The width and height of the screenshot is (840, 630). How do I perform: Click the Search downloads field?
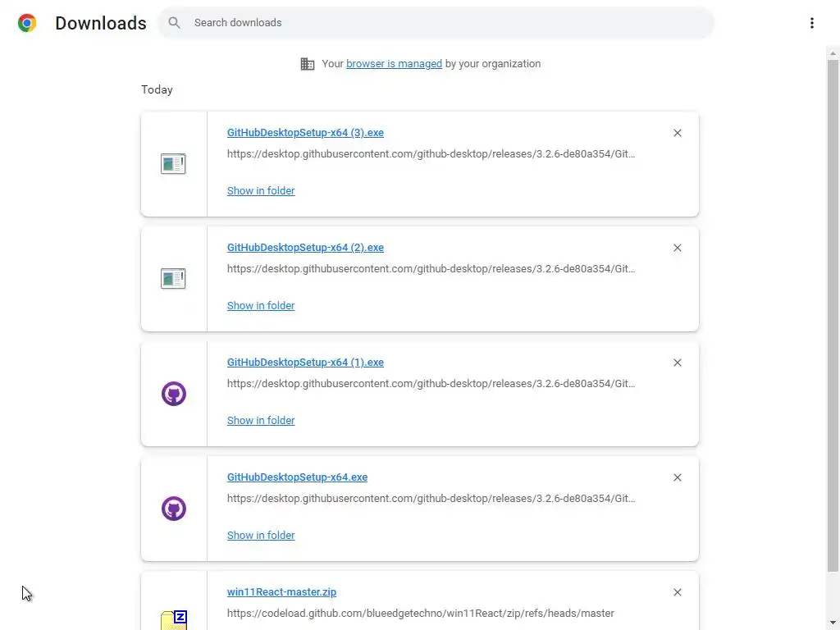pyautogui.click(x=443, y=23)
